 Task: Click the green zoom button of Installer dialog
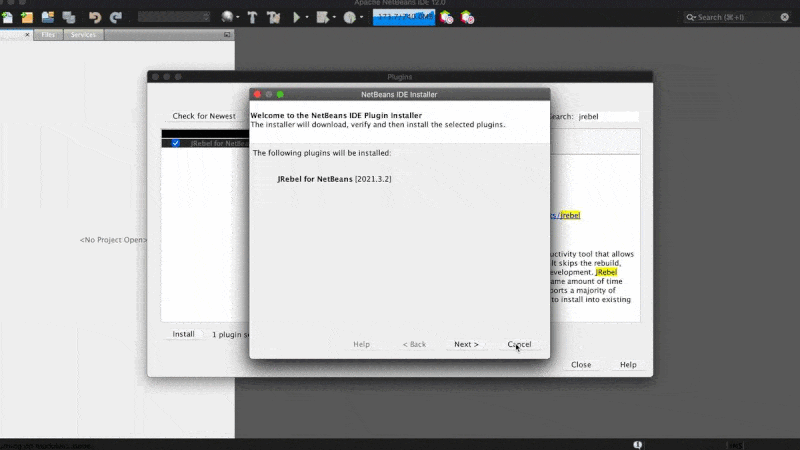[x=280, y=94]
